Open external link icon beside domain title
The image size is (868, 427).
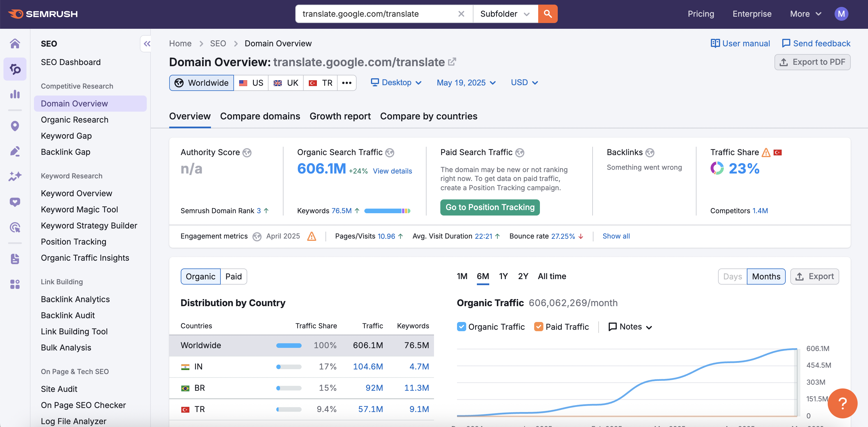[x=452, y=62]
